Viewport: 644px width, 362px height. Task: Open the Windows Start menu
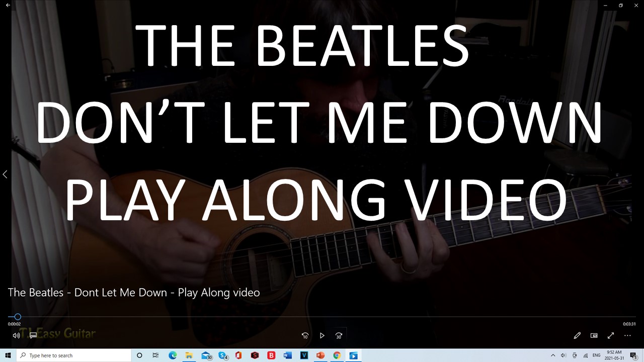click(x=8, y=355)
